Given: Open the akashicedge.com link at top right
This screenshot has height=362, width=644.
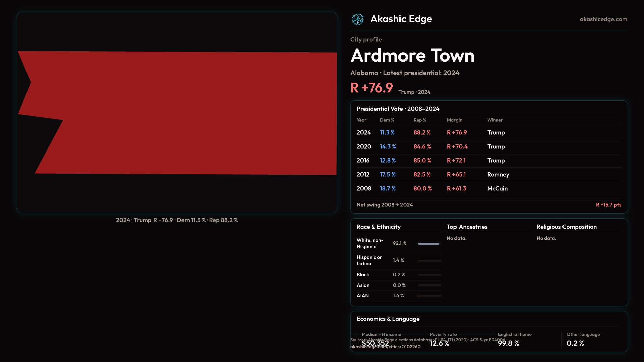Looking at the screenshot, I should click(x=603, y=19).
